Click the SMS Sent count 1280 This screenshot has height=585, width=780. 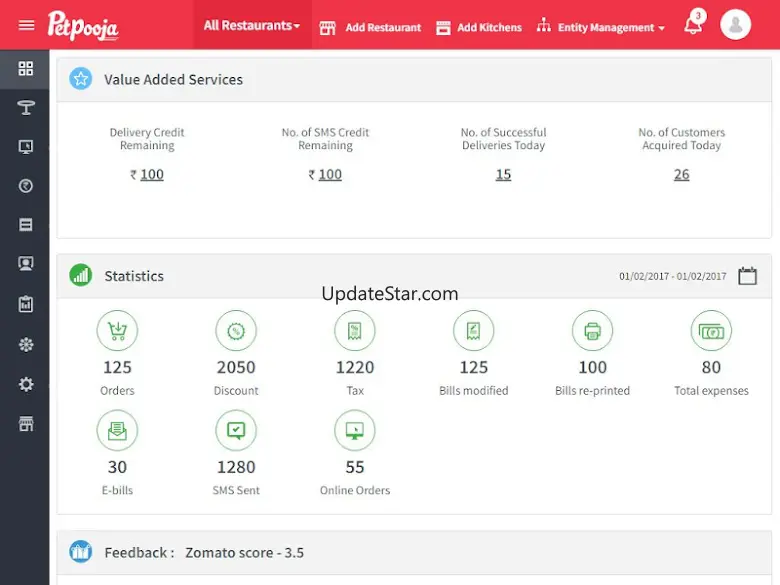[x=236, y=467]
